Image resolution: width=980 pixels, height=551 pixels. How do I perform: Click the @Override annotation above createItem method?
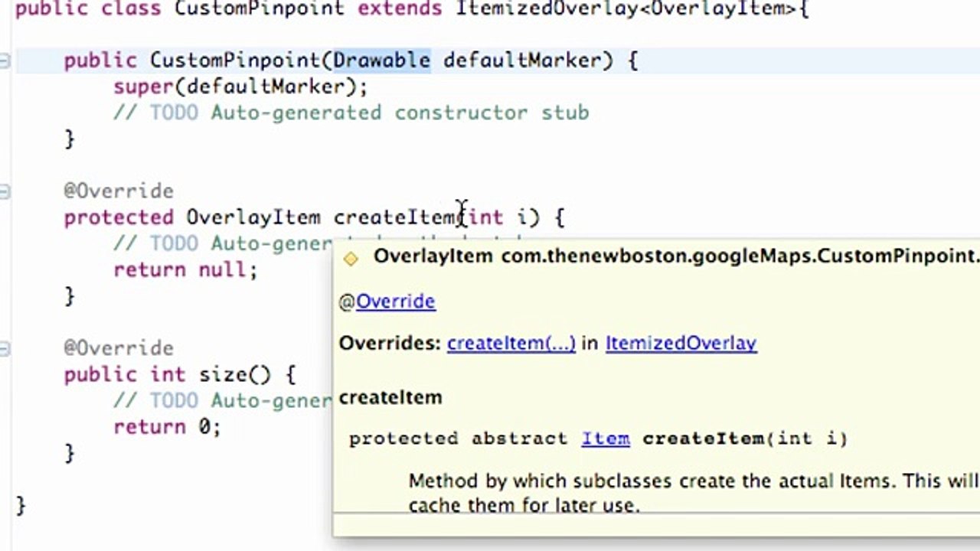119,191
